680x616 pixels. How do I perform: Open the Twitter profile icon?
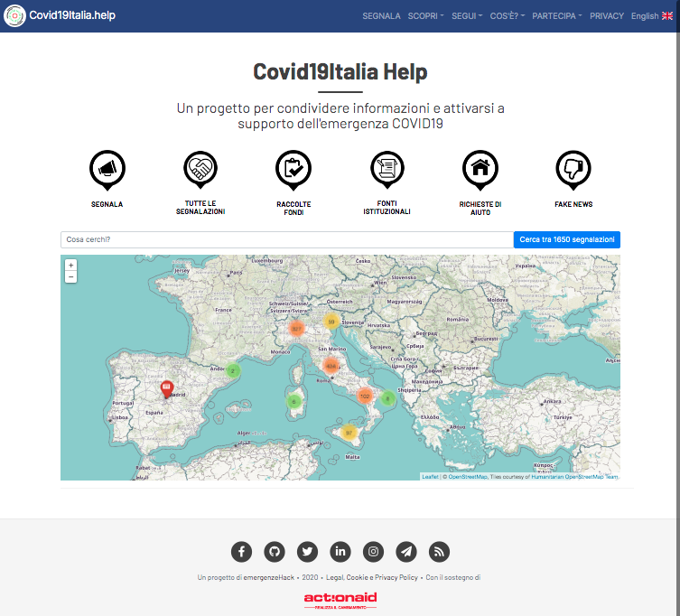tap(307, 552)
